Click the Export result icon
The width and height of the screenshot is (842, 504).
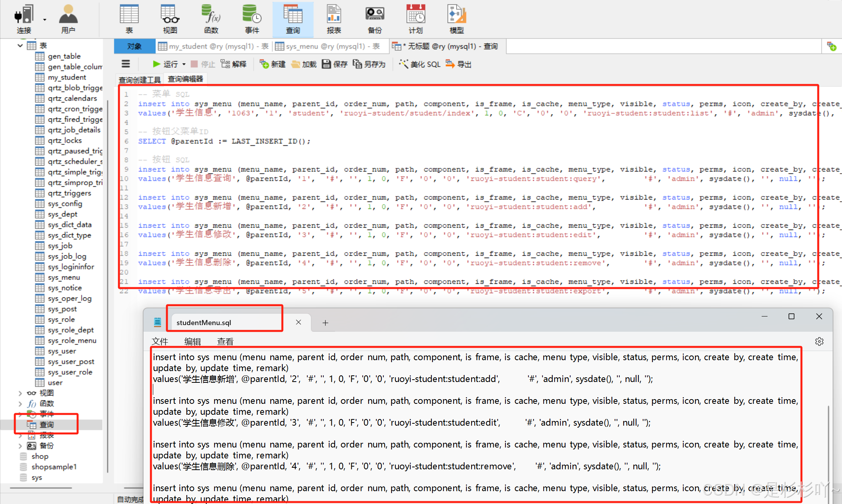tap(459, 64)
